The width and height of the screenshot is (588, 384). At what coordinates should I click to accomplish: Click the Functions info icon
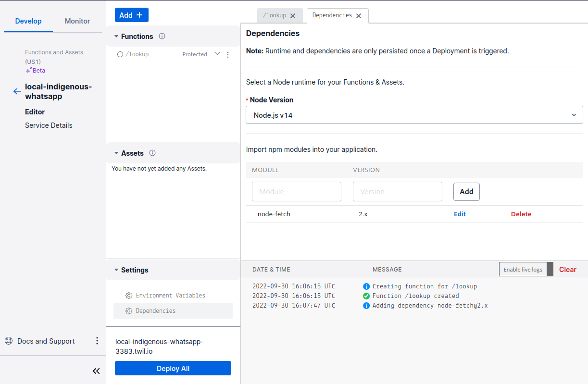tap(162, 36)
